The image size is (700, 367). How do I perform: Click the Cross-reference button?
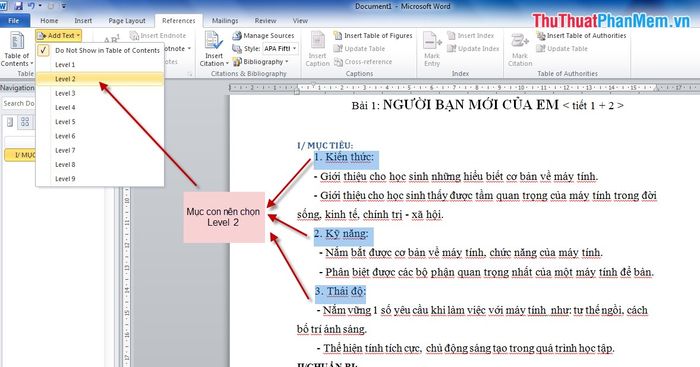[x=363, y=62]
